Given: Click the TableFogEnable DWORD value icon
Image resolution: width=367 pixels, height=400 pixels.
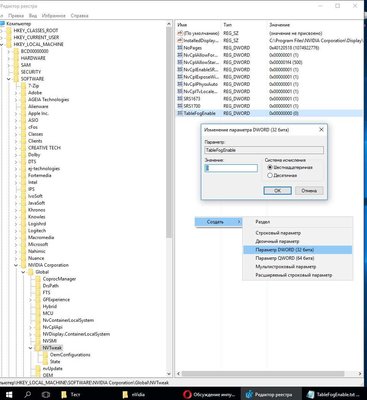Looking at the screenshot, I should tap(180, 113).
